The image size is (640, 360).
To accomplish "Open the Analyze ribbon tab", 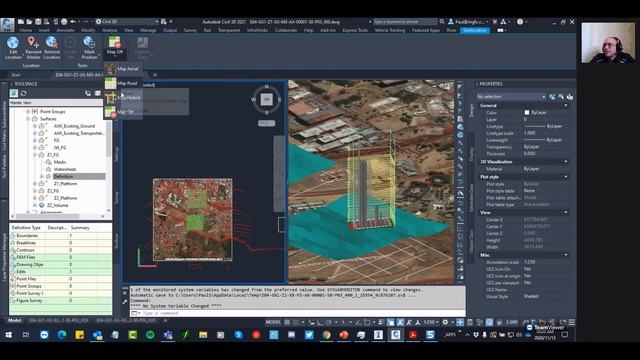I will pyautogui.click(x=109, y=30).
